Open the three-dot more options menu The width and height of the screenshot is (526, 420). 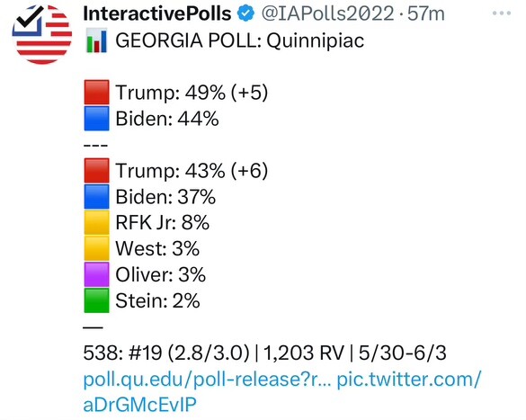pyautogui.click(x=502, y=13)
